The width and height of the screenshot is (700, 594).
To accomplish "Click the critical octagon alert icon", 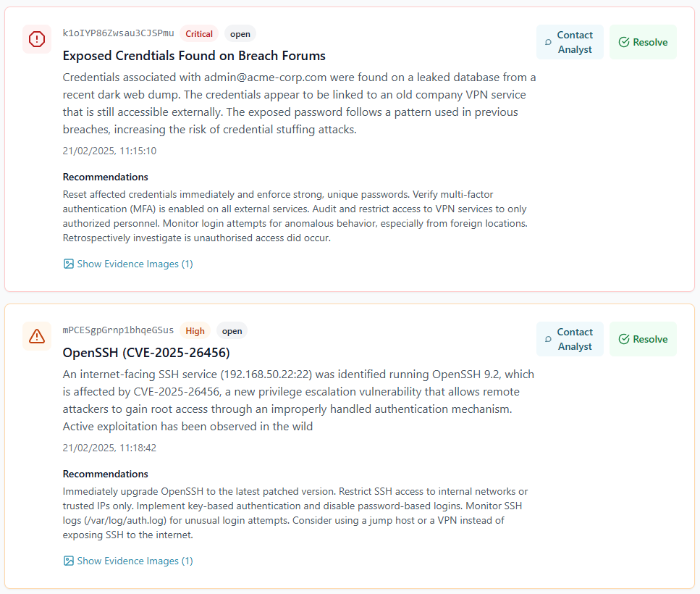I will (x=37, y=39).
